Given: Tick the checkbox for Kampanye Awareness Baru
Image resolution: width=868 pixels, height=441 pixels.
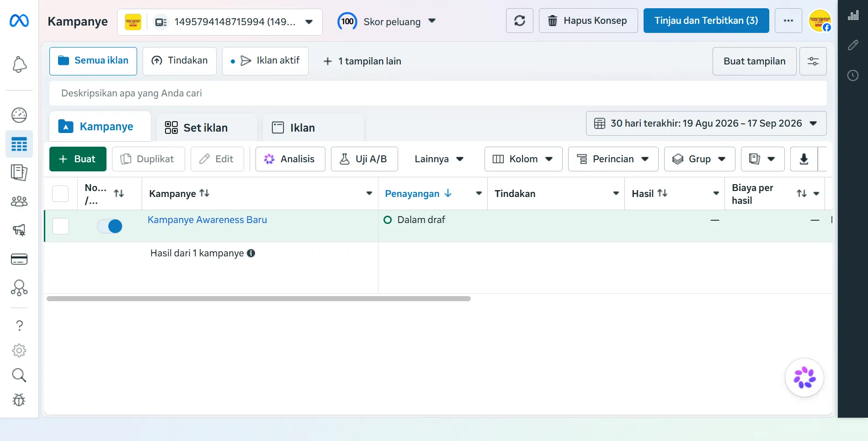Looking at the screenshot, I should (x=61, y=226).
